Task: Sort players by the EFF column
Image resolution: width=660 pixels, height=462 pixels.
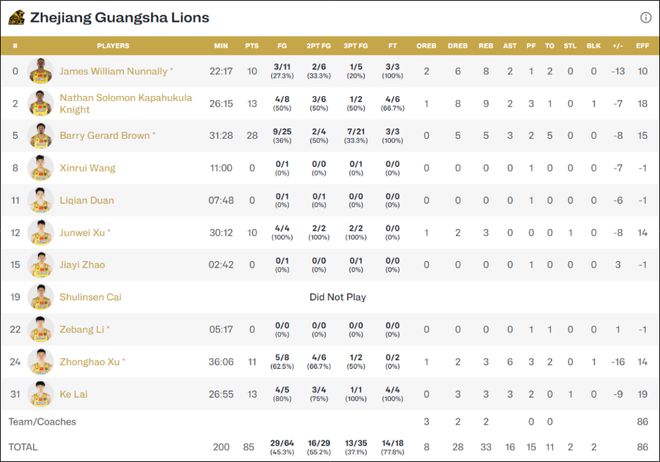Action: point(641,46)
